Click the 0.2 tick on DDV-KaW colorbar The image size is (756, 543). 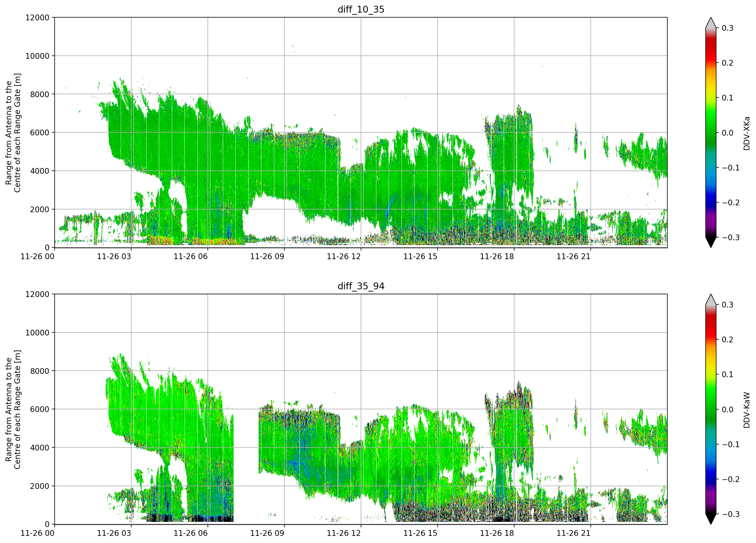click(728, 340)
